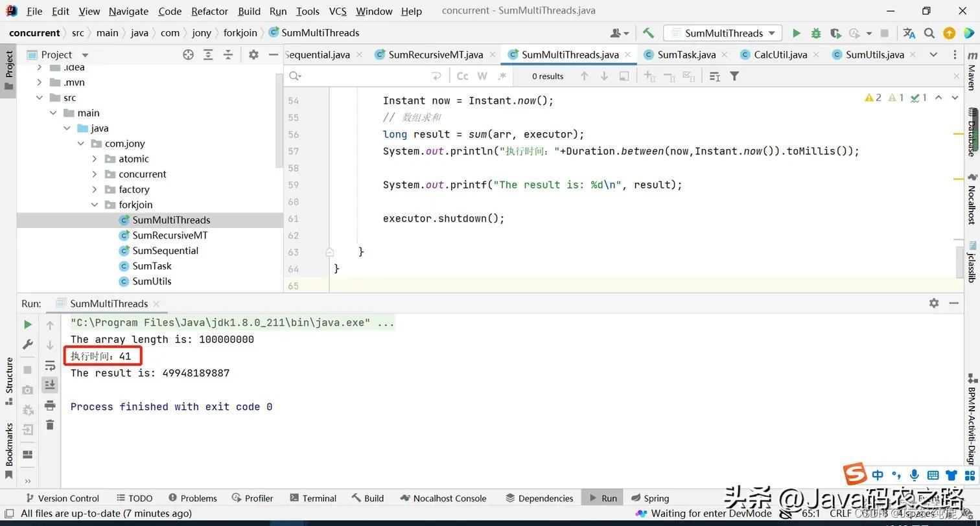Collapse the src folder
This screenshot has width=980, height=526.
[x=40, y=98]
